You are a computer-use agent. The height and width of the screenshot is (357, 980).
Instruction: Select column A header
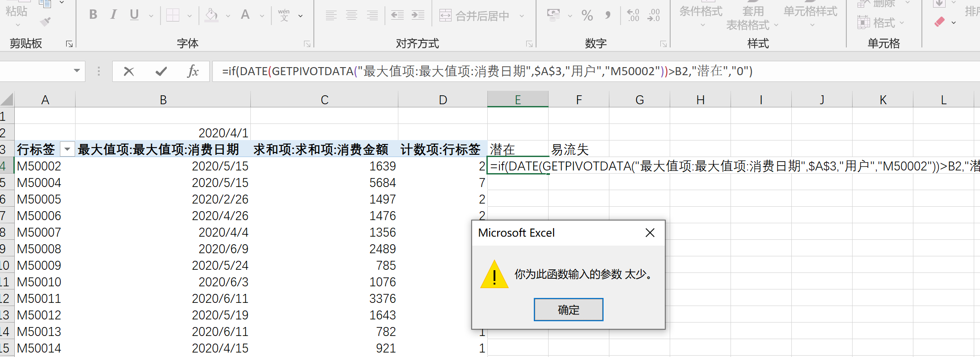pos(45,99)
